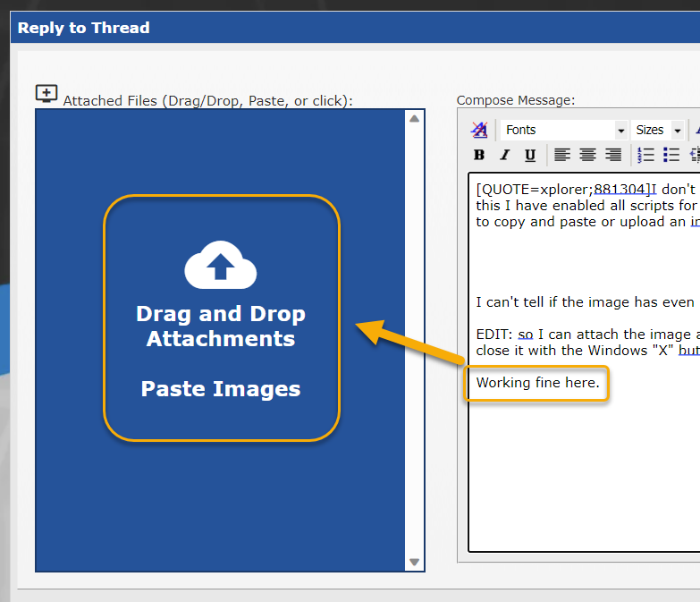Click the Compose Message label

tap(516, 100)
